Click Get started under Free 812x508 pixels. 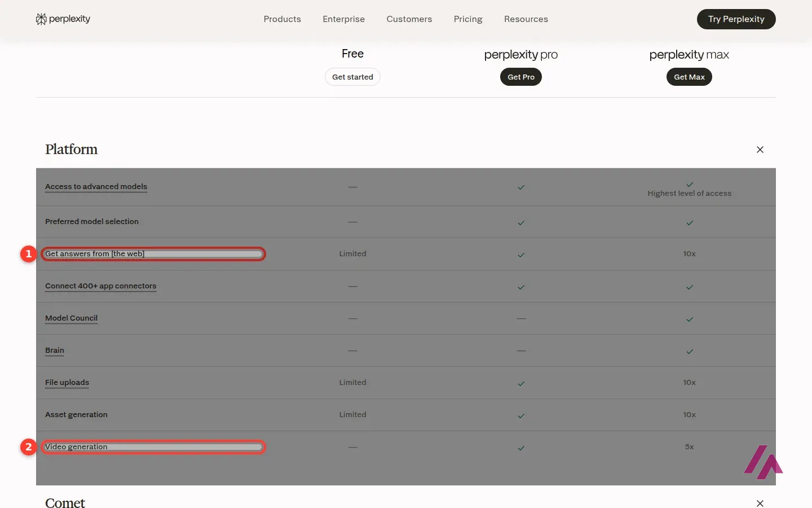[352, 77]
